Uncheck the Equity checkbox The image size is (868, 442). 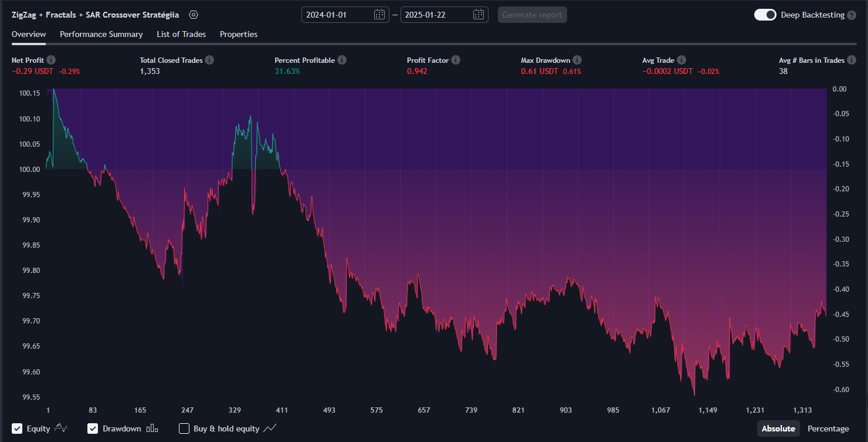[x=17, y=428]
